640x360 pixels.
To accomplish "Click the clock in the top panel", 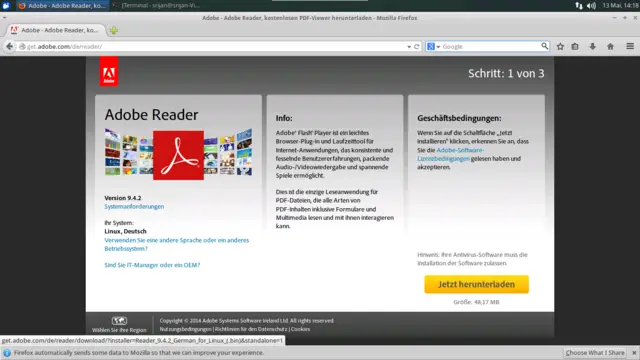I will [x=620, y=6].
